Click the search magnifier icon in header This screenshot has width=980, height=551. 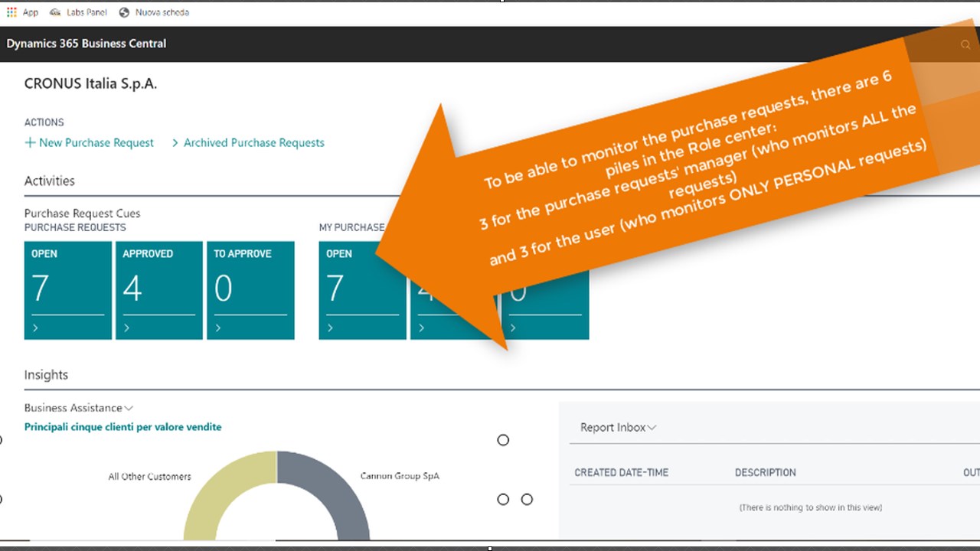pos(965,44)
